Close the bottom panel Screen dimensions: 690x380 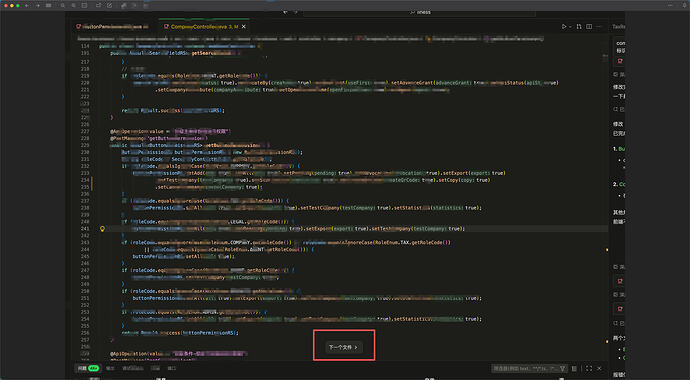click(x=599, y=369)
